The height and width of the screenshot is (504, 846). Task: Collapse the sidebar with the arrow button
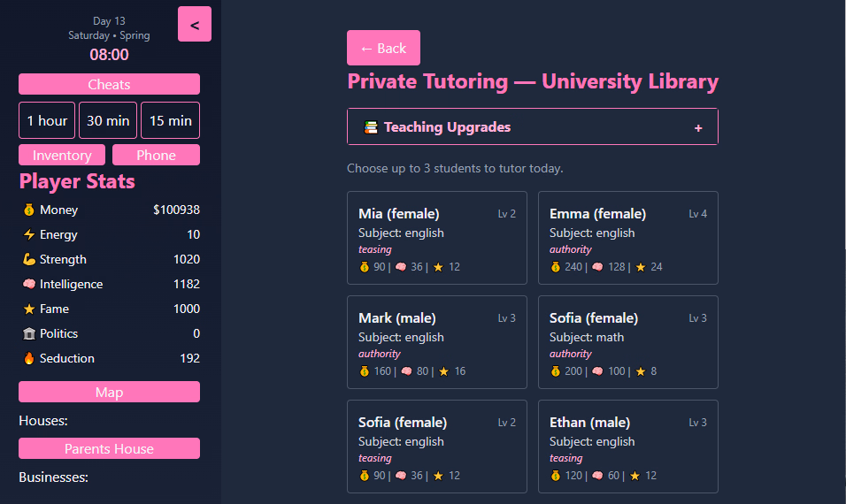195,25
